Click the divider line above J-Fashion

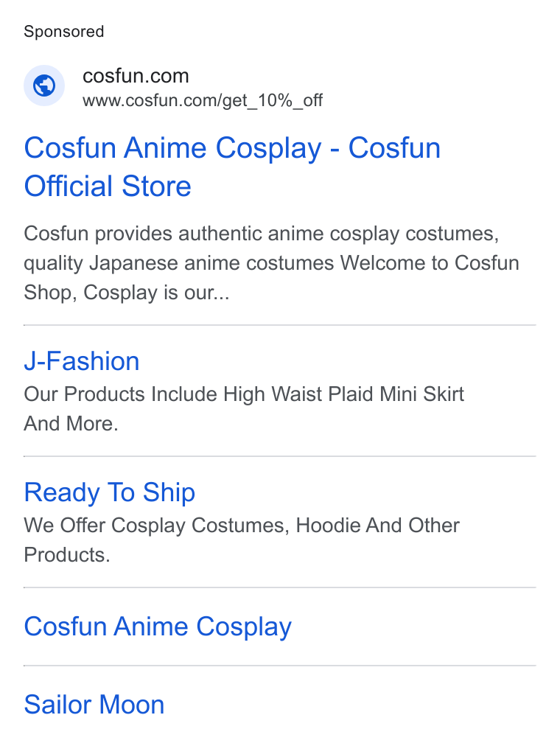pos(279,325)
